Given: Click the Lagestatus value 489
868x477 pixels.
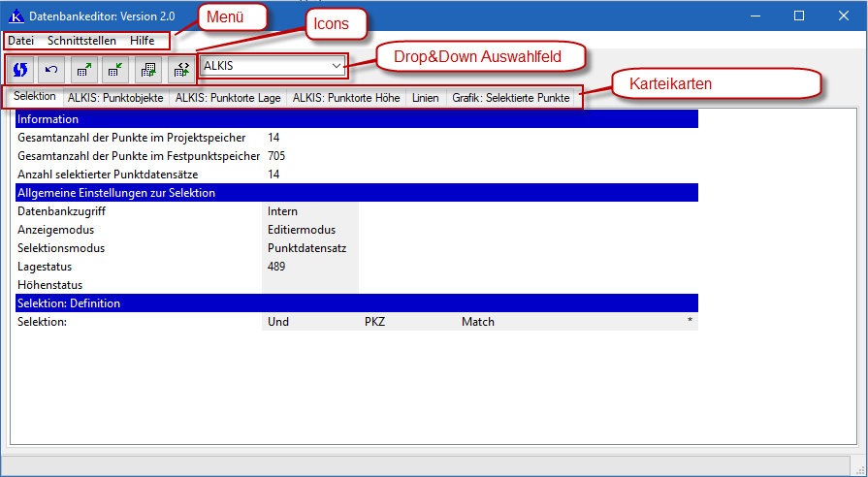Looking at the screenshot, I should 276,267.
